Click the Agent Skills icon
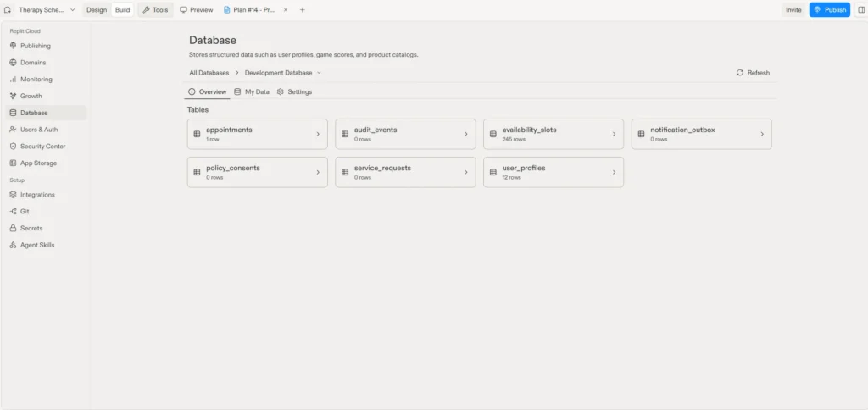Screen dimensions: 868x410 click(14, 245)
